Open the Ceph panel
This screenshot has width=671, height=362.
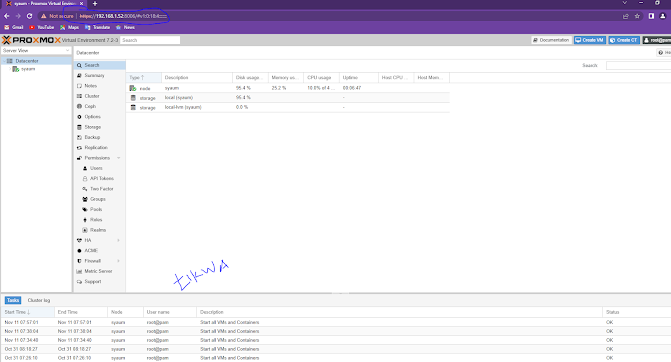point(90,106)
